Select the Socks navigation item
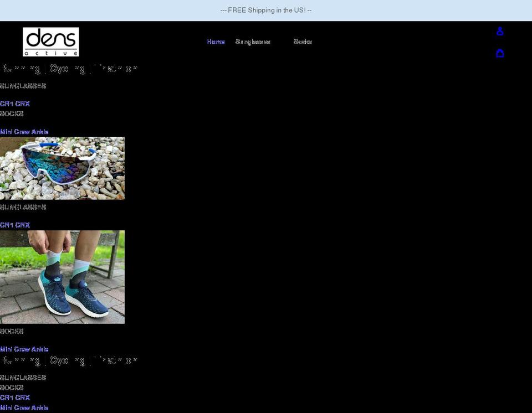The image size is (532, 413). (x=303, y=42)
